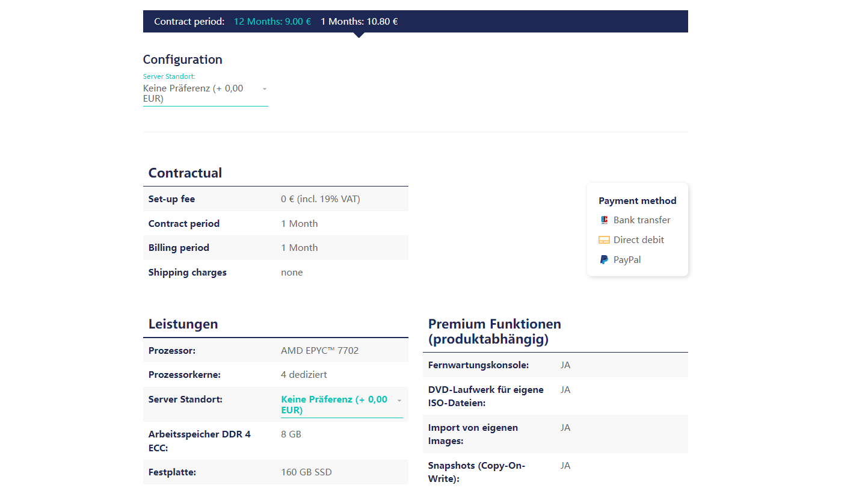Viewport: 868px width, 503px height.
Task: Click the Prozessor: row label
Action: (x=172, y=351)
